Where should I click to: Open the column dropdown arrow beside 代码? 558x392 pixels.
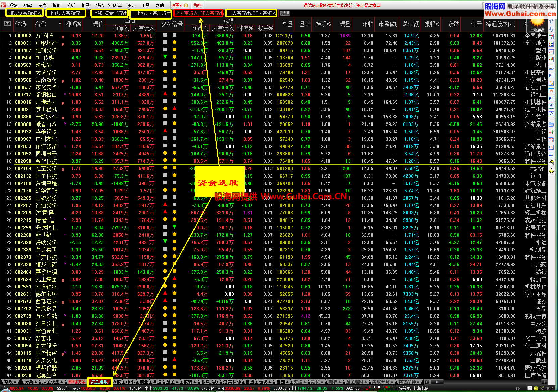tap(7, 24)
